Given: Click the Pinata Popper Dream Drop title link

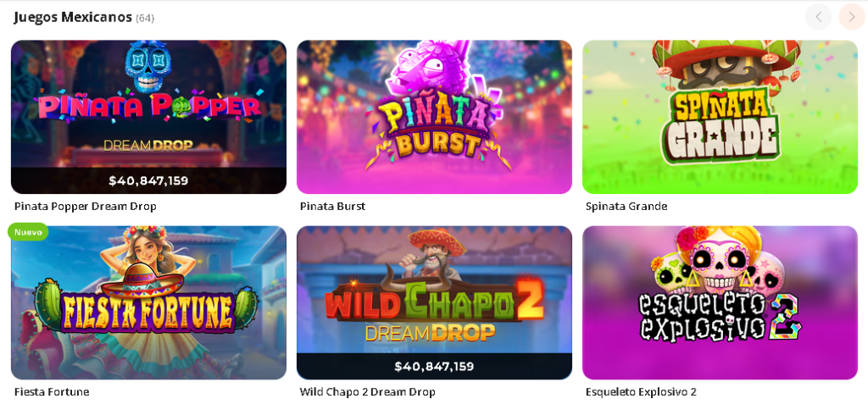Looking at the screenshot, I should point(86,207).
